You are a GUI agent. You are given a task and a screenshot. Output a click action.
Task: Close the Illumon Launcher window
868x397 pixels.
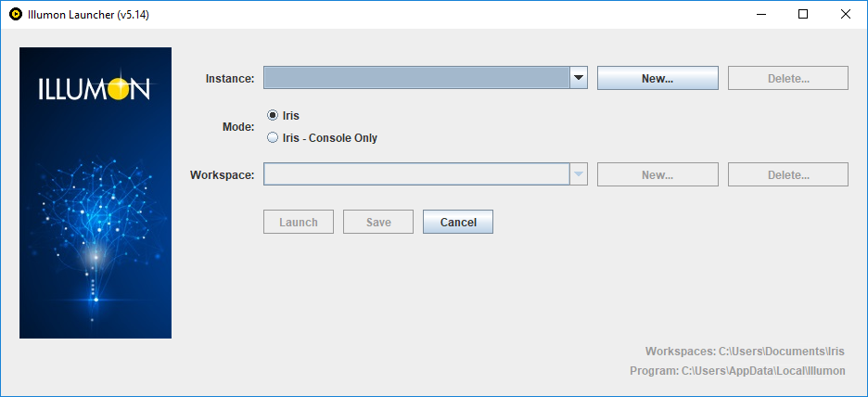pos(846,15)
